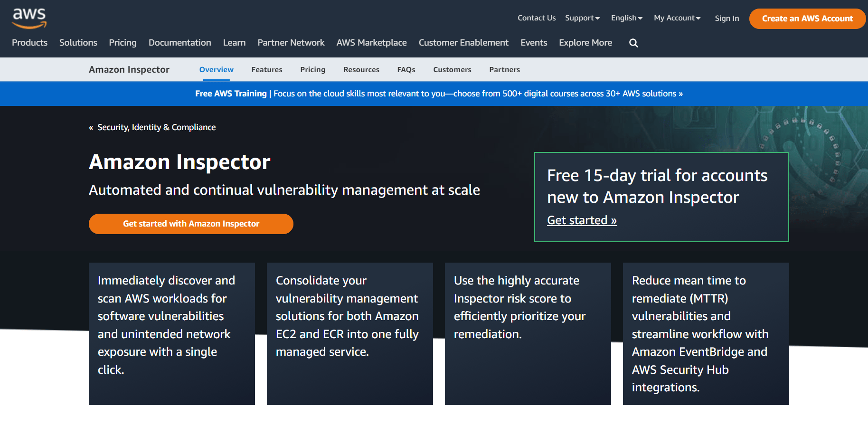Switch to the Features tab

pos(267,70)
